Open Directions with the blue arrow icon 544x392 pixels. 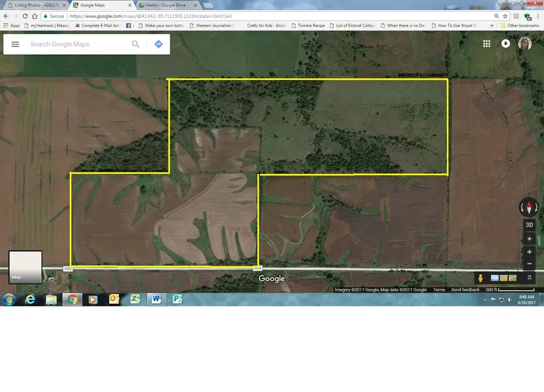[158, 44]
